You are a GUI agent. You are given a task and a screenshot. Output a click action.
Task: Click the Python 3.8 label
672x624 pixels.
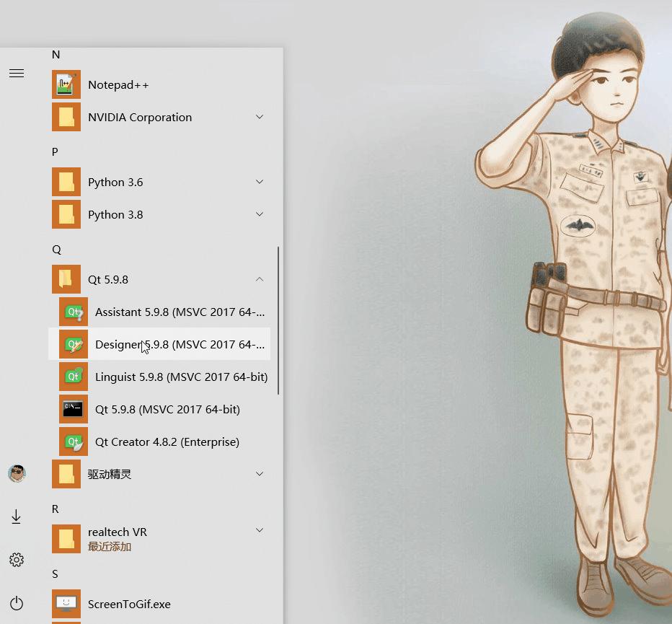coord(115,214)
